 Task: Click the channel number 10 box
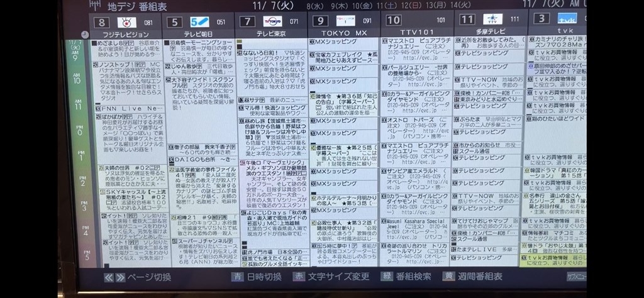394,20
